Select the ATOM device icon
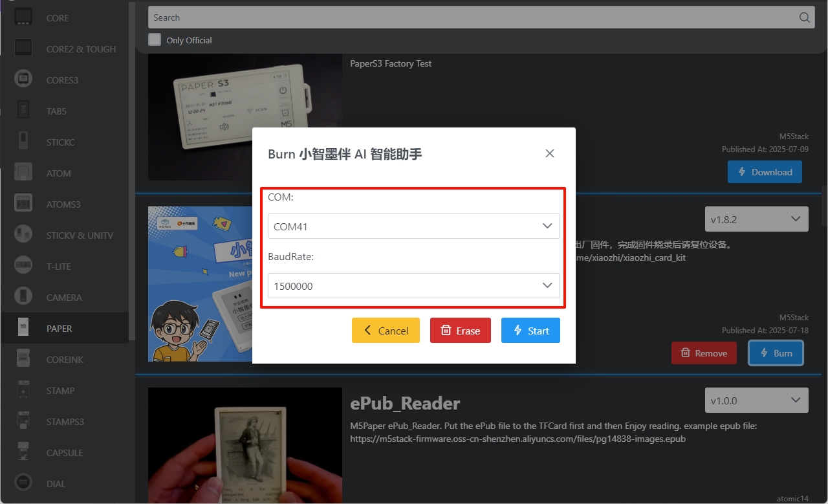 [x=23, y=173]
